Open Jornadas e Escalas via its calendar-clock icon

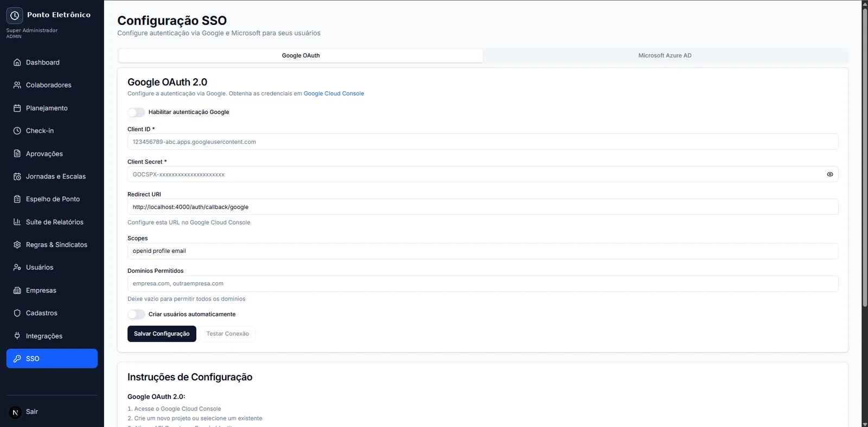pos(17,176)
